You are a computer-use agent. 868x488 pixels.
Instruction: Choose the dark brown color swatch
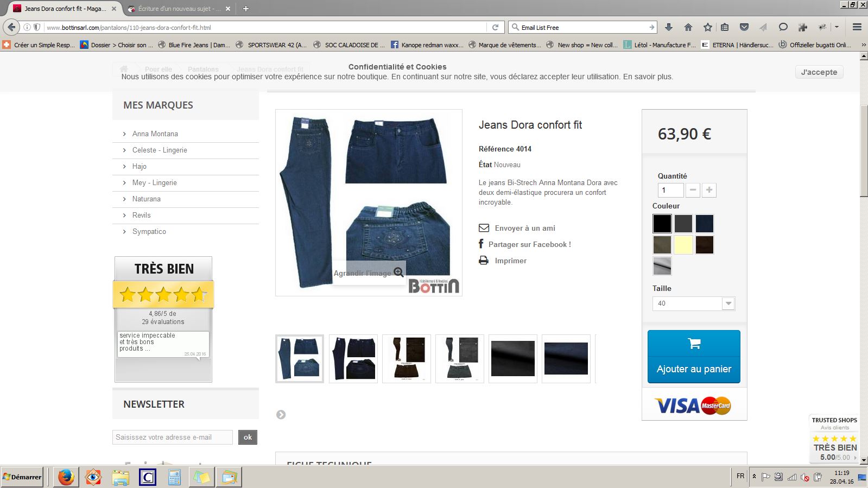[x=705, y=245]
